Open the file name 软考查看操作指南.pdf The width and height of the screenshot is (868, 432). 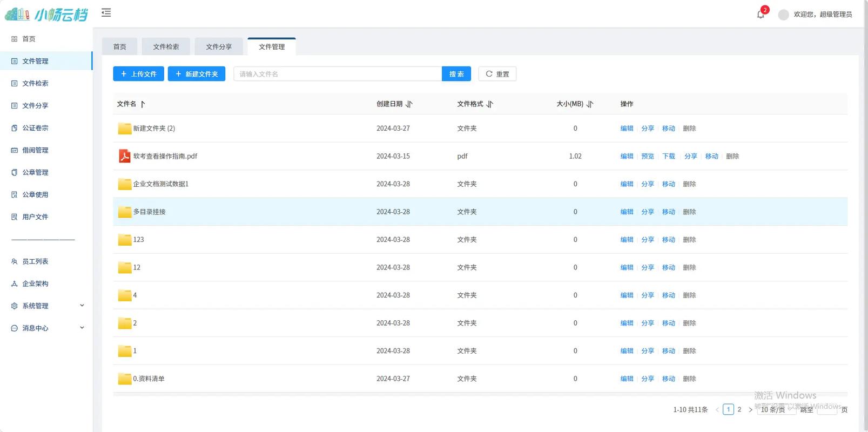click(165, 156)
